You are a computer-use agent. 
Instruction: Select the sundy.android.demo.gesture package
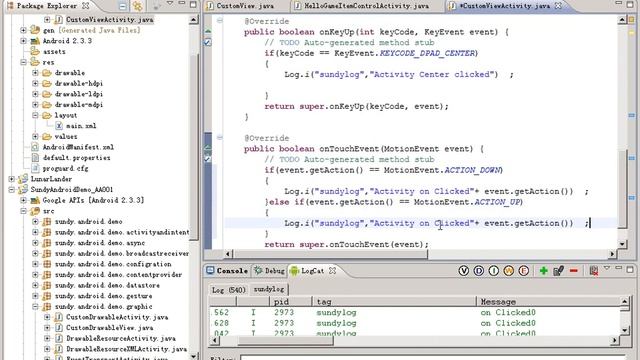[x=103, y=296]
